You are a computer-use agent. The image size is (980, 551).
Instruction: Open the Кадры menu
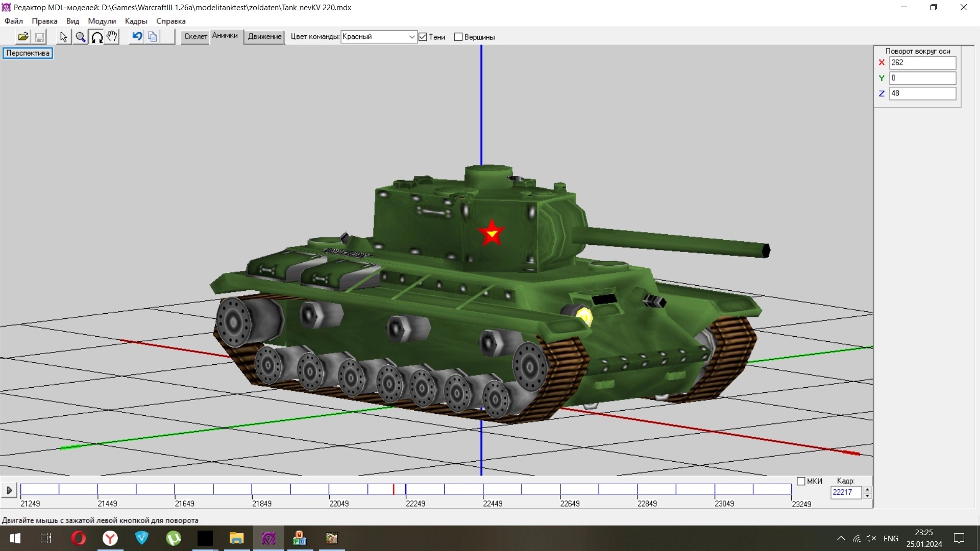click(136, 21)
